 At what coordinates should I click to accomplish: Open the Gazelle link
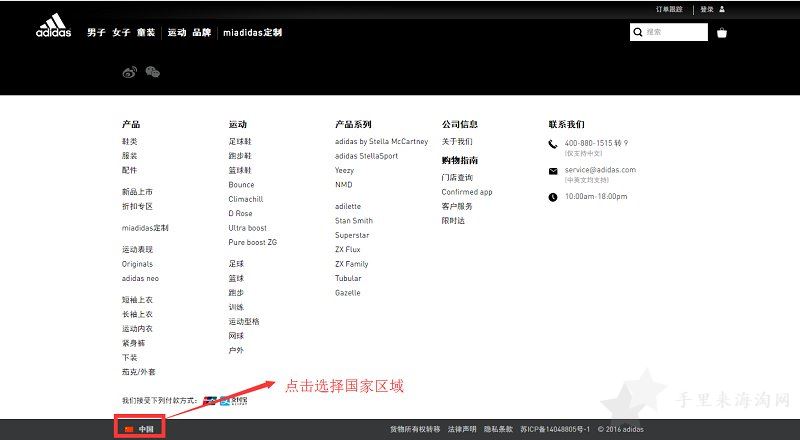tap(347, 292)
